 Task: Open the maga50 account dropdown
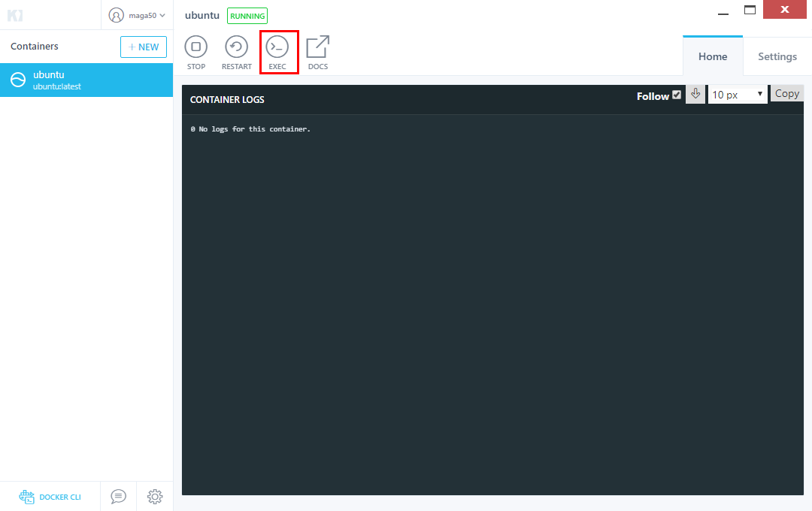[141, 15]
